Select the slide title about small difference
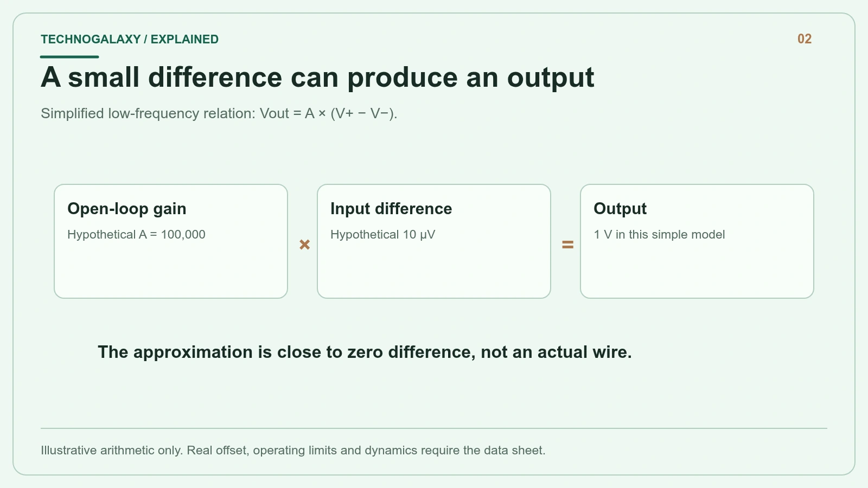 click(x=317, y=77)
